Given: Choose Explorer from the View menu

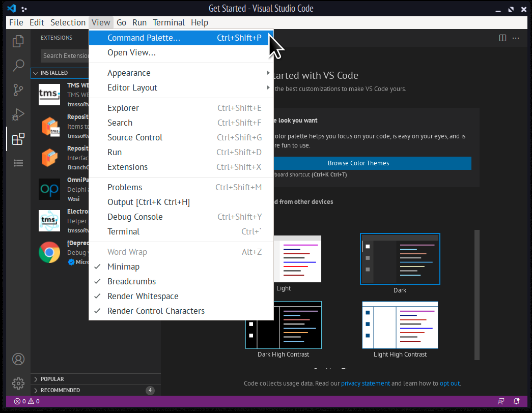Looking at the screenshot, I should [x=181, y=108].
